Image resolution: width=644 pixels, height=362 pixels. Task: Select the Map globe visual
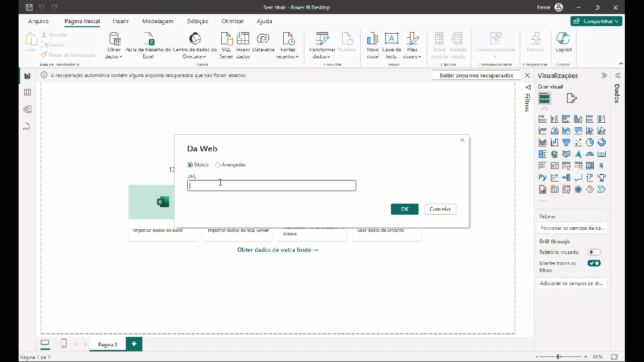pyautogui.click(x=554, y=154)
